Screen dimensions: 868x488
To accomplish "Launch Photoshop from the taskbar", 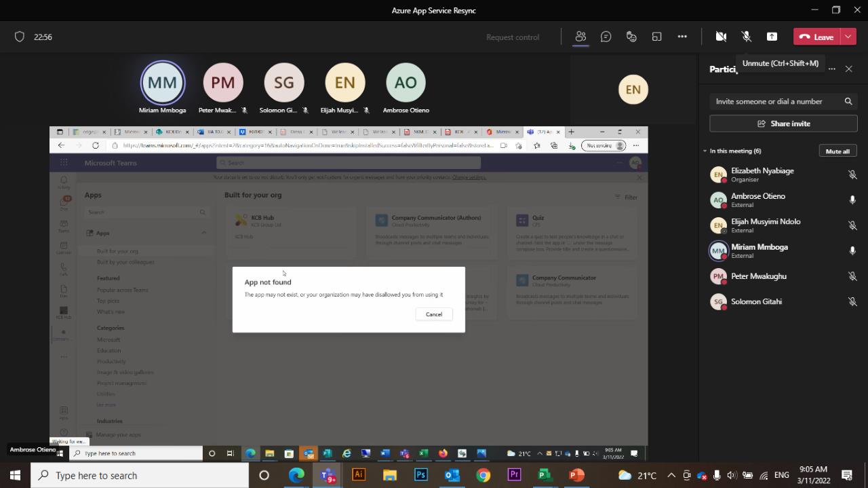I will 420,474.
